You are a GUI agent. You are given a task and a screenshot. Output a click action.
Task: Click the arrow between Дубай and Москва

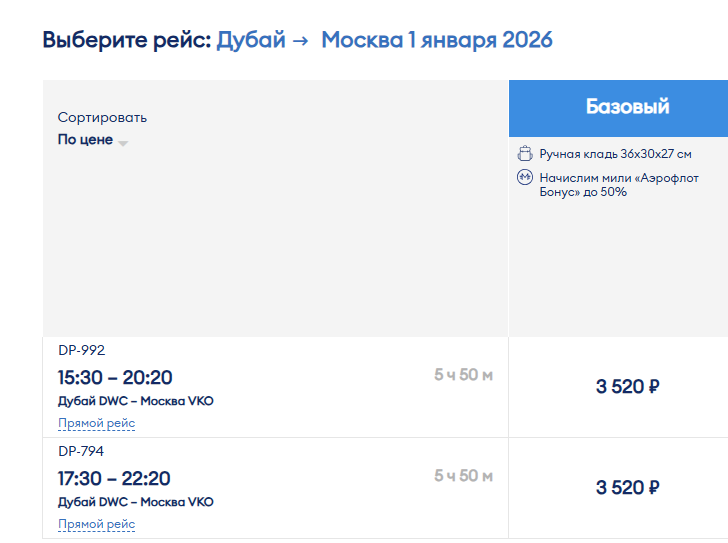point(301,42)
